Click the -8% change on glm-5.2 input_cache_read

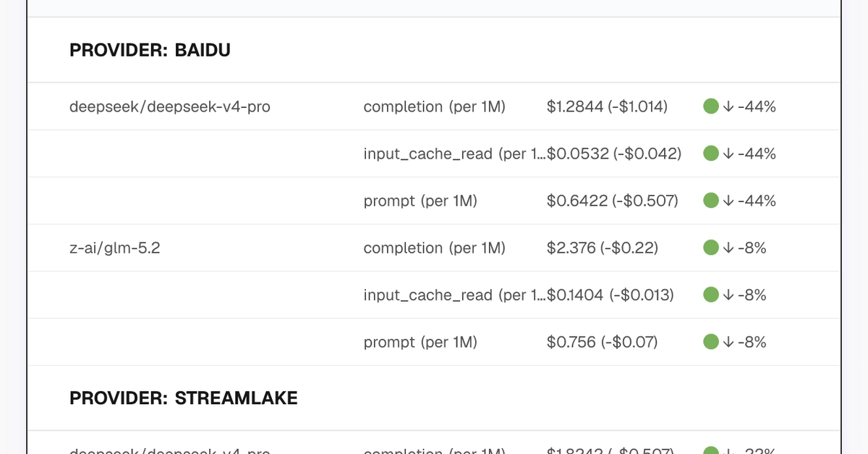752,295
